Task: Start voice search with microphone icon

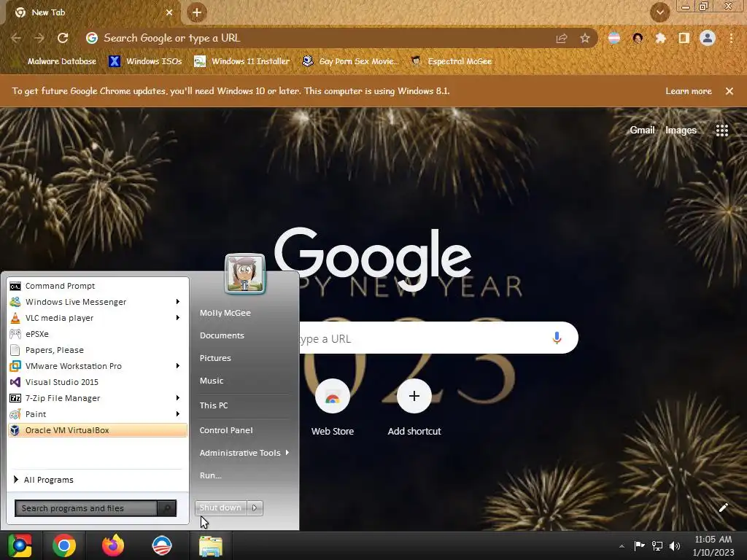Action: tap(557, 338)
